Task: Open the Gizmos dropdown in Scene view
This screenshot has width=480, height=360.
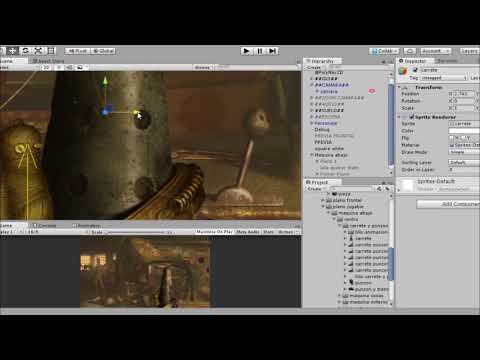Action: (203, 67)
